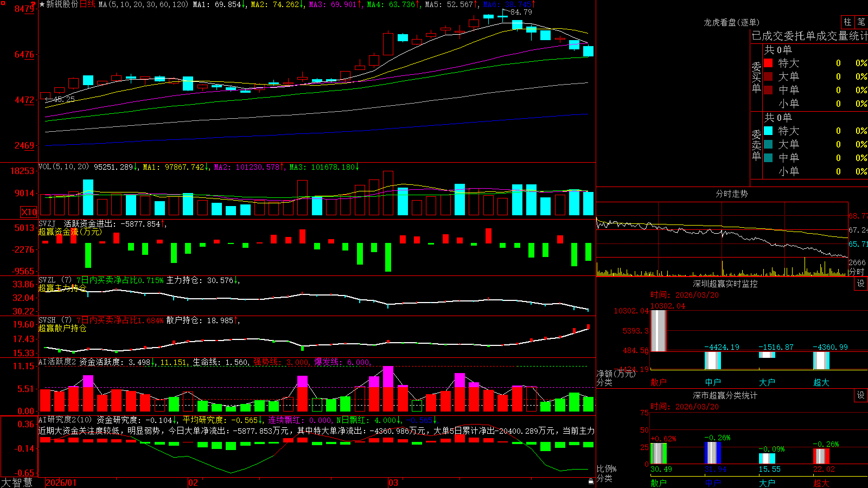
Task: Click the AI活跃度2 indicator name
Action: pyautogui.click(x=58, y=362)
